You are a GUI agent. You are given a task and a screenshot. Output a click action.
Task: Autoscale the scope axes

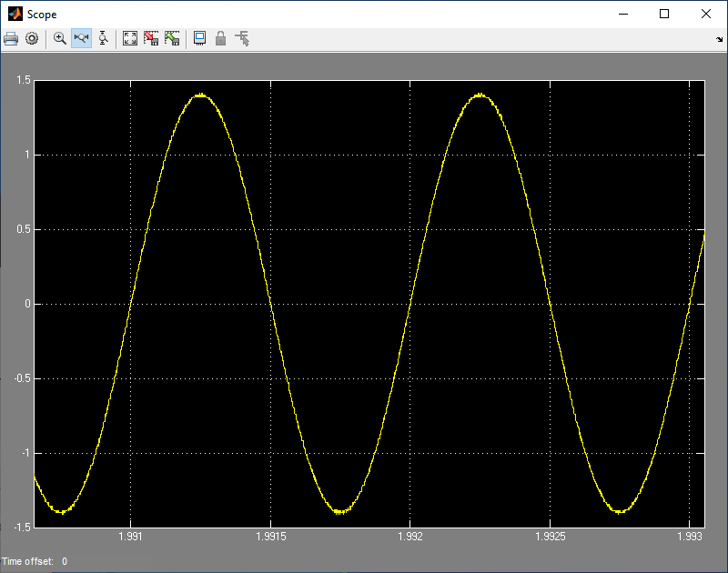tap(130, 39)
